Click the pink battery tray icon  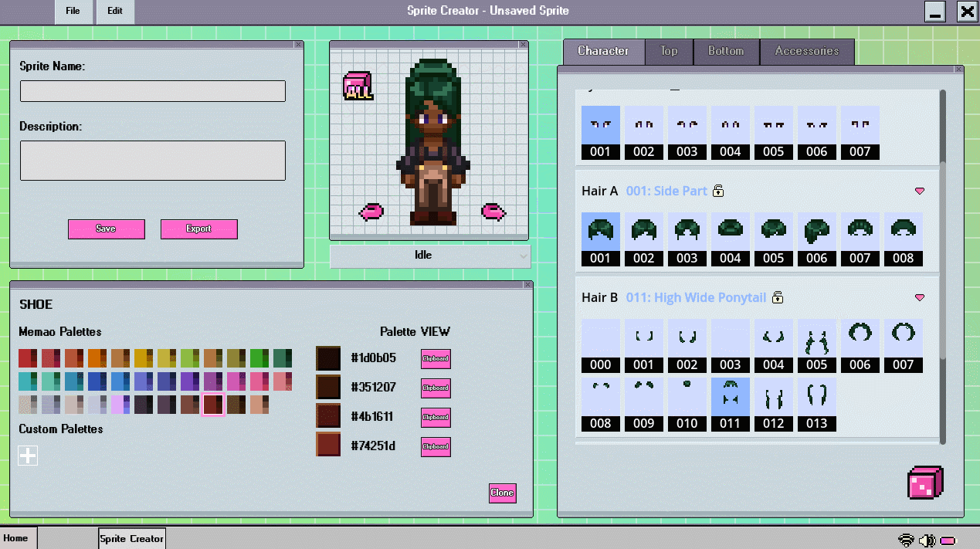tap(948, 541)
